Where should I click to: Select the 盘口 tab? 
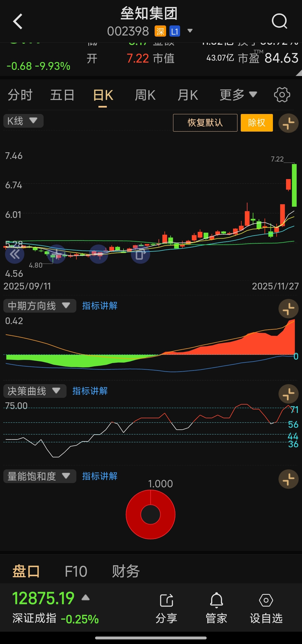26,571
